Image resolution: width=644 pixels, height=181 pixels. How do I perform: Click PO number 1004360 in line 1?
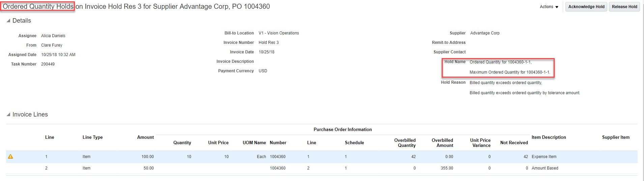(277, 157)
